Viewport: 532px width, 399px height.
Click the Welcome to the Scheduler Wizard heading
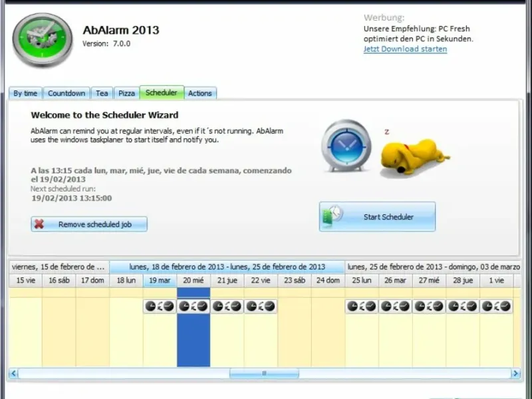[104, 115]
